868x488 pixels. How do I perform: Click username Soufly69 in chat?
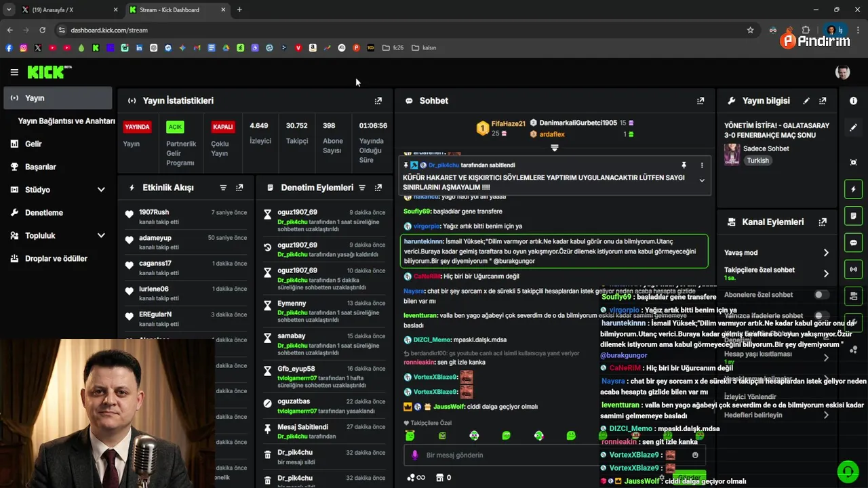(x=416, y=211)
